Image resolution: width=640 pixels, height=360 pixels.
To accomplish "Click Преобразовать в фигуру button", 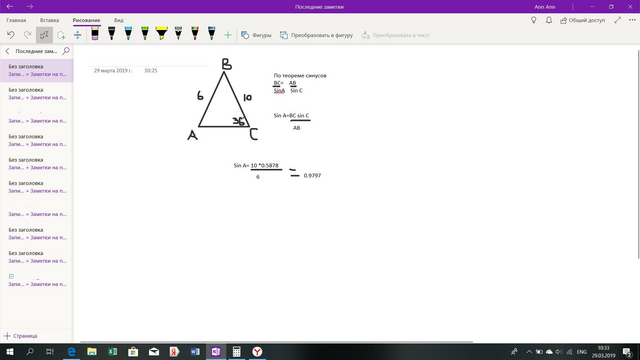I will click(x=316, y=35).
